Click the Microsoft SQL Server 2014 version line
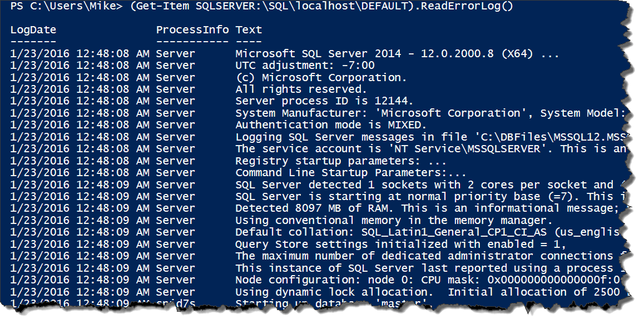This screenshot has width=644, height=334. 397,54
